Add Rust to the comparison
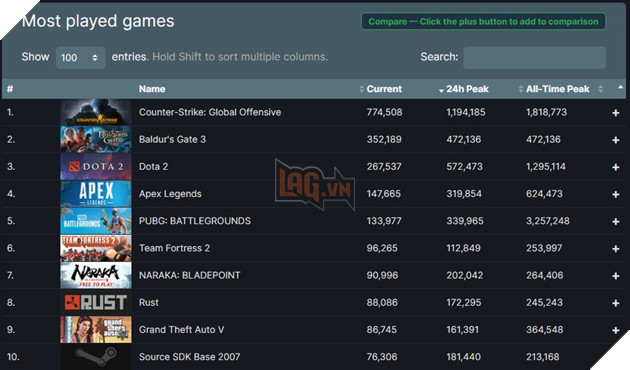 616,303
